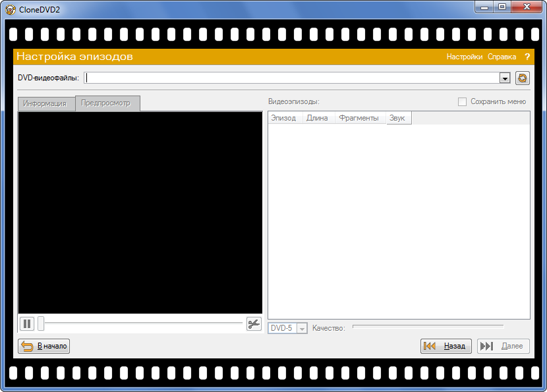Viewport: 547px width, 392px height.
Task: Enable the Сохранить меню checkbox
Action: 462,101
